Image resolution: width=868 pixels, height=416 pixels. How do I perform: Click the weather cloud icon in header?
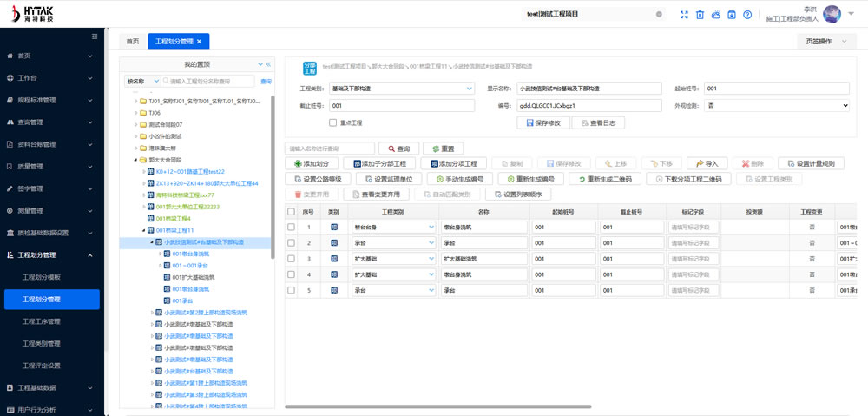(716, 15)
